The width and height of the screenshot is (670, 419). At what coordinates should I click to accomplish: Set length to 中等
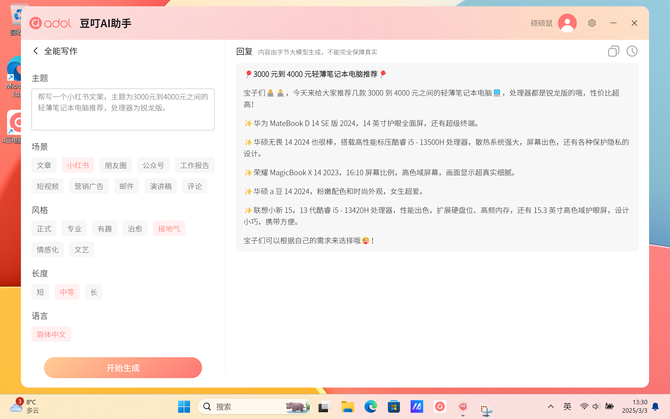click(x=67, y=292)
